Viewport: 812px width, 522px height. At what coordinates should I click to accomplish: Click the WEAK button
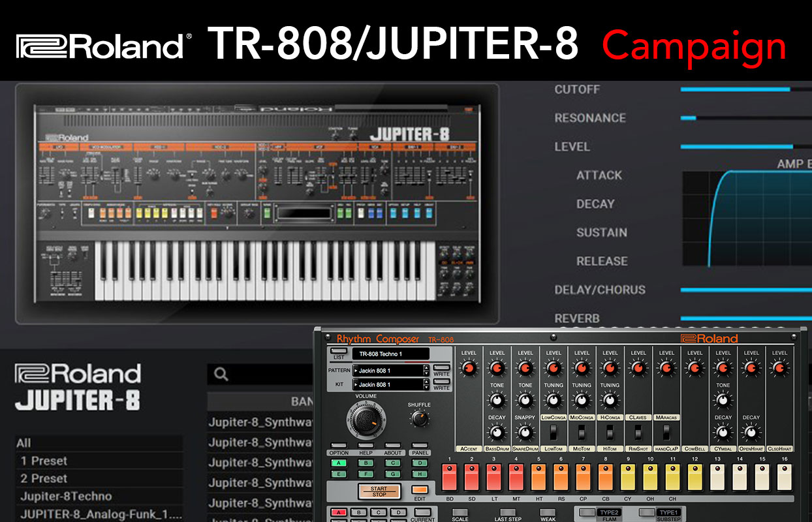[x=548, y=512]
